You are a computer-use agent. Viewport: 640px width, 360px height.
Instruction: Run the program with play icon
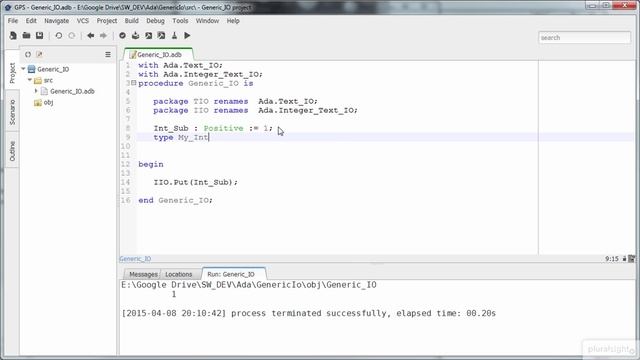point(187,36)
